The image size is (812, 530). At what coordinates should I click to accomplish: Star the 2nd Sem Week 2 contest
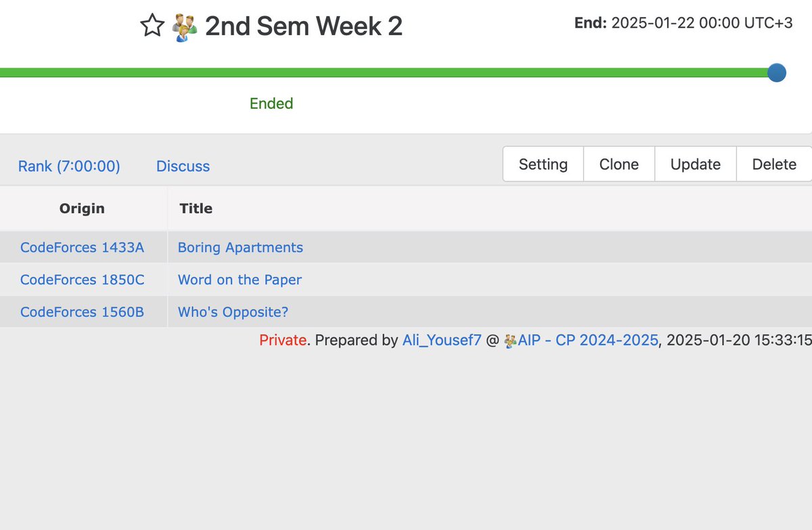click(x=152, y=26)
